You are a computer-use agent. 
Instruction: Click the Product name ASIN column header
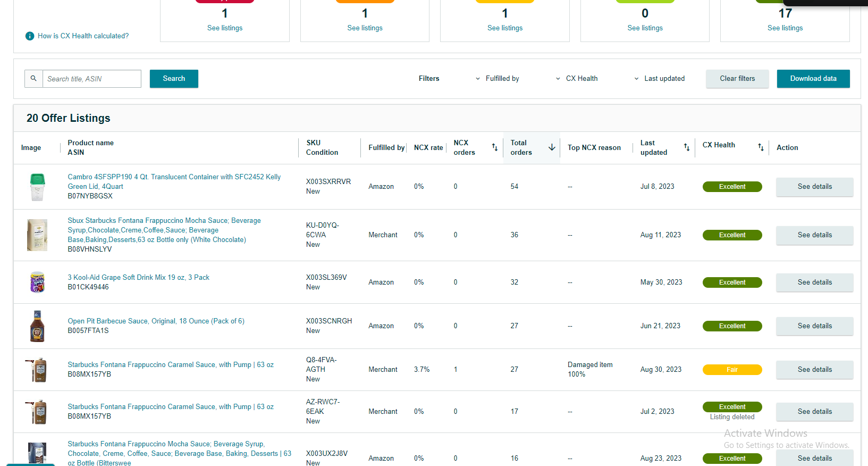(91, 147)
